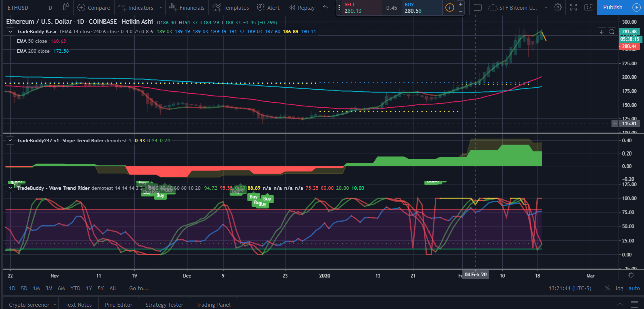Create a new Alert
The height and width of the screenshot is (309, 644).
tap(268, 8)
